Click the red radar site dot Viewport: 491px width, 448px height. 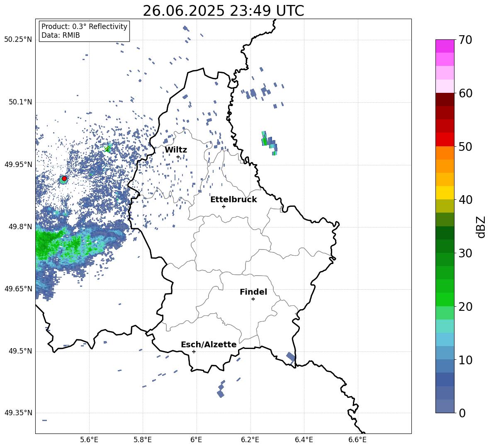tap(64, 179)
